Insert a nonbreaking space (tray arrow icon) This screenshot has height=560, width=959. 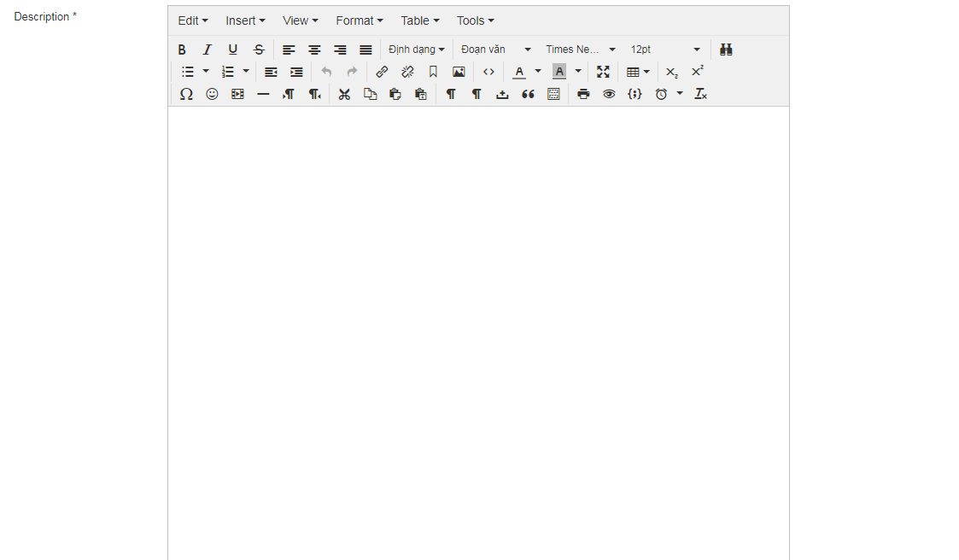502,94
